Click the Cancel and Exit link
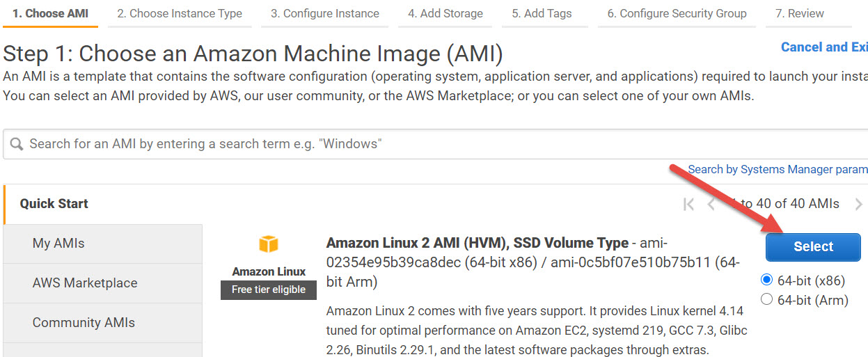868x357 pixels. click(x=824, y=47)
